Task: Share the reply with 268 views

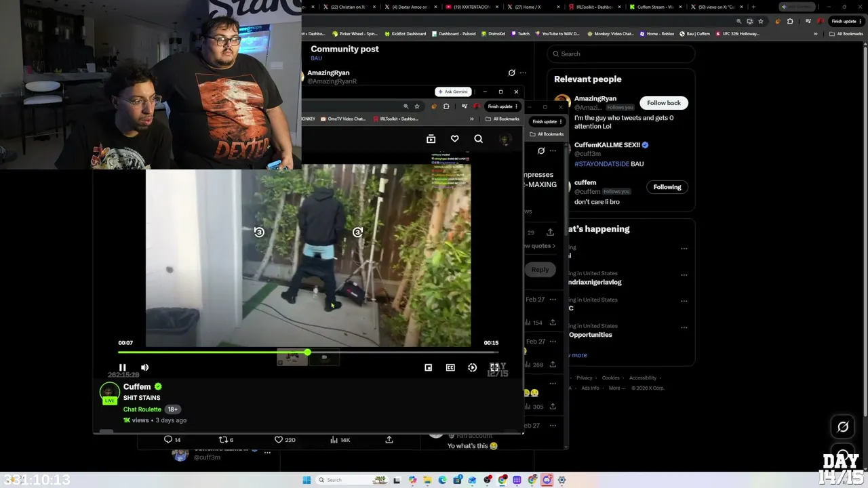Action: (x=553, y=365)
